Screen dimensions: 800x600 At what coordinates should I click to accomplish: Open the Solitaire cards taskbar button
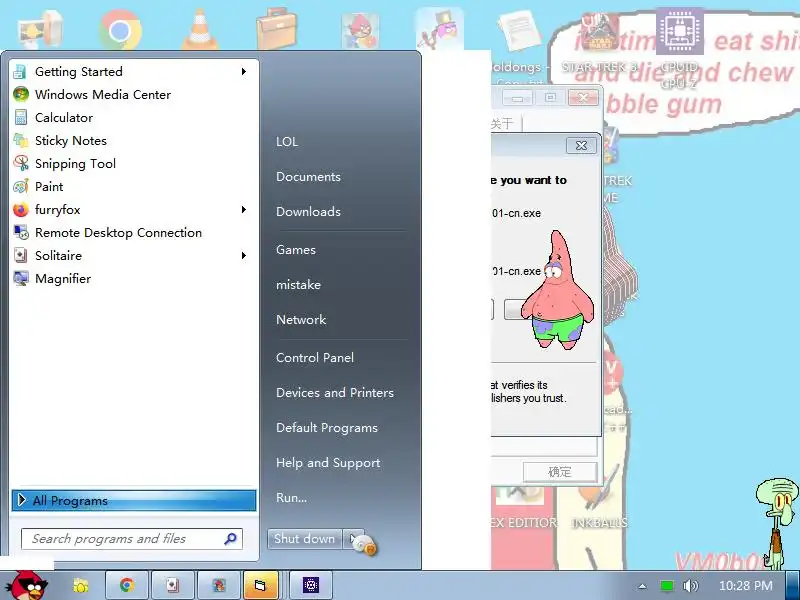coord(172,585)
